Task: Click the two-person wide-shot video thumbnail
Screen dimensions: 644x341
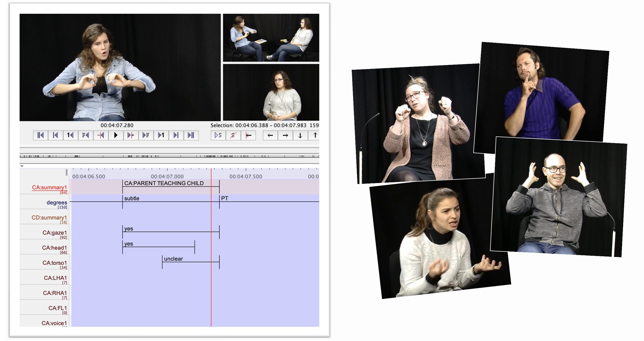Action: [271, 38]
